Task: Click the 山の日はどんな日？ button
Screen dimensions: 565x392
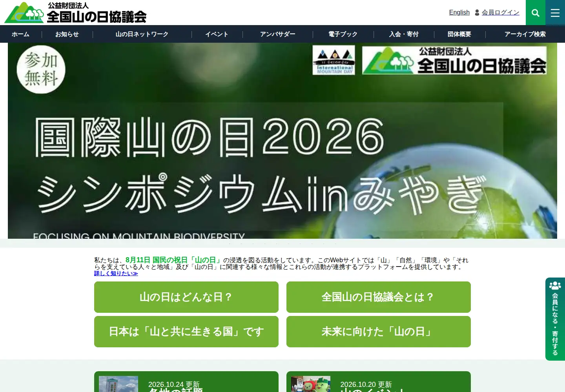Action: coord(186,297)
